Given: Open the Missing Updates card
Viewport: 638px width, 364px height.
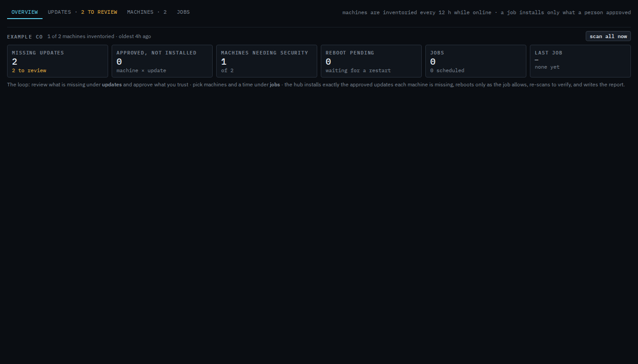Looking at the screenshot, I should point(58,61).
